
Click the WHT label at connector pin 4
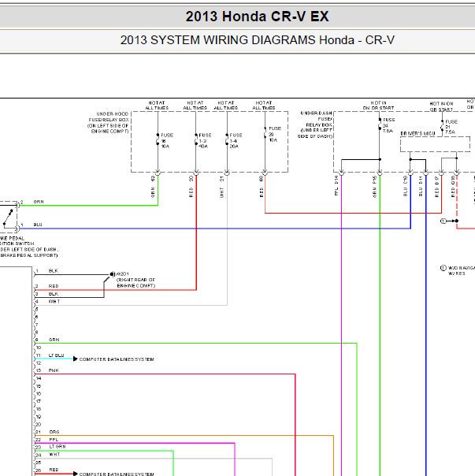[54, 302]
